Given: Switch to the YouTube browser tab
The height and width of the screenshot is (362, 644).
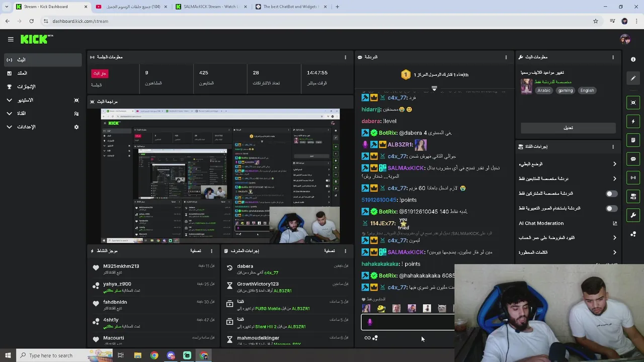Looking at the screenshot, I should [x=131, y=7].
